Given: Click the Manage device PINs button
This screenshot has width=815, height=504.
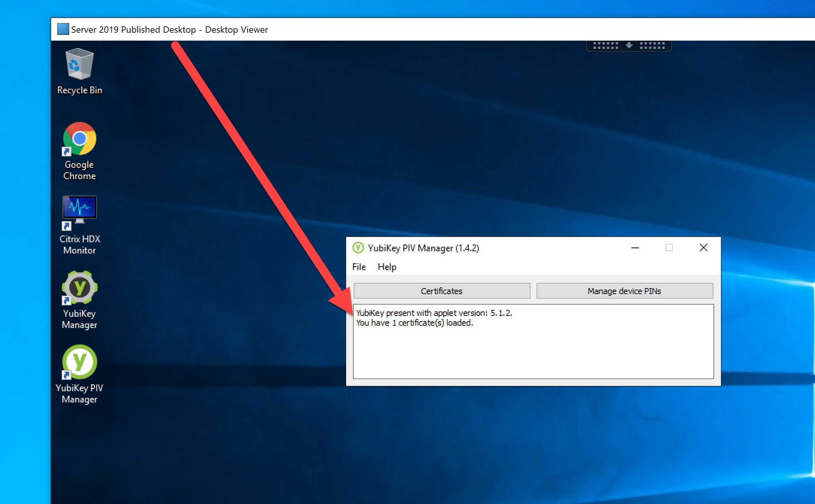Looking at the screenshot, I should (x=625, y=291).
